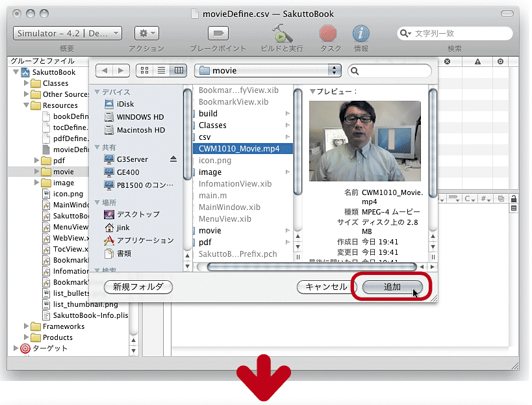Collapse the 場所 sidebar section
The height and width of the screenshot is (405, 532).
[97, 203]
